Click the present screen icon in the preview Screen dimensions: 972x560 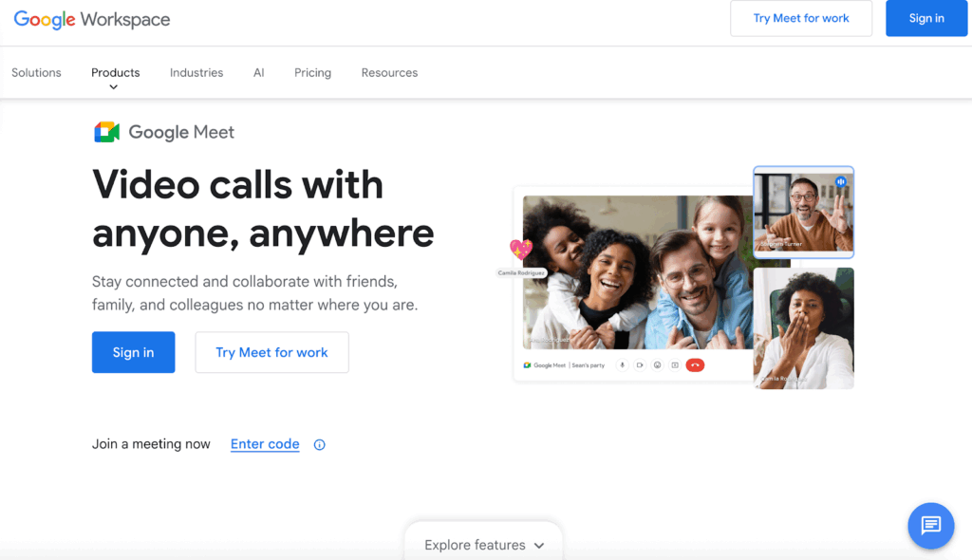675,365
